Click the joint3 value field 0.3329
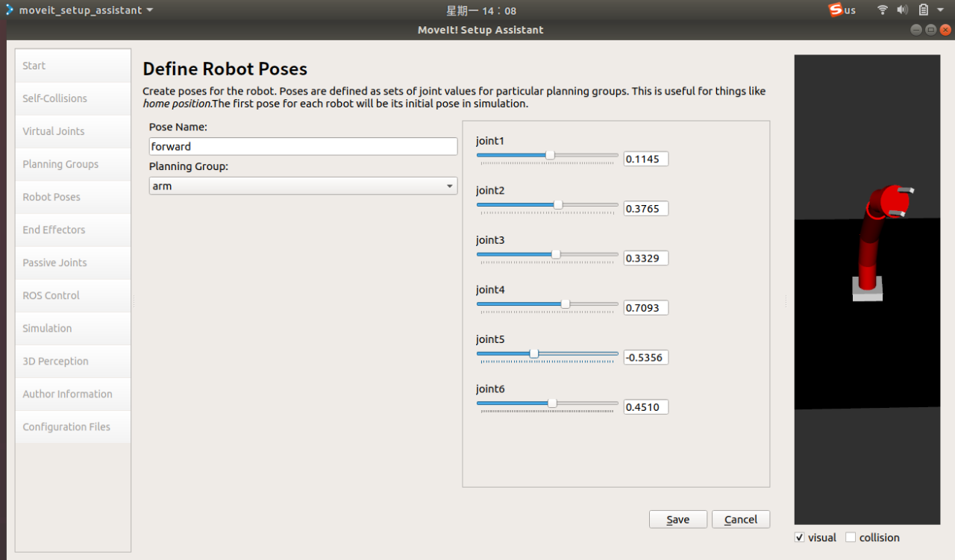 (x=646, y=258)
